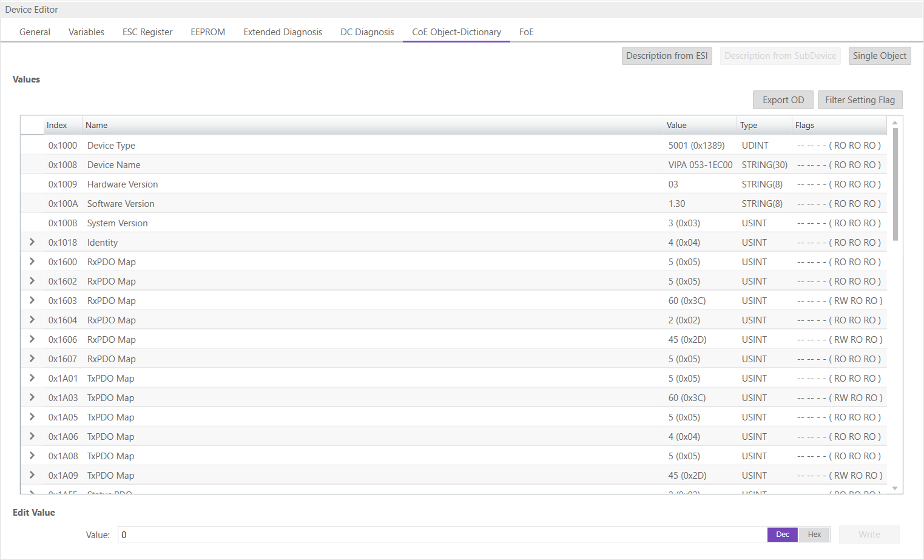Switch value format to Dec
Screen dimensions: 924x560
(x=782, y=535)
